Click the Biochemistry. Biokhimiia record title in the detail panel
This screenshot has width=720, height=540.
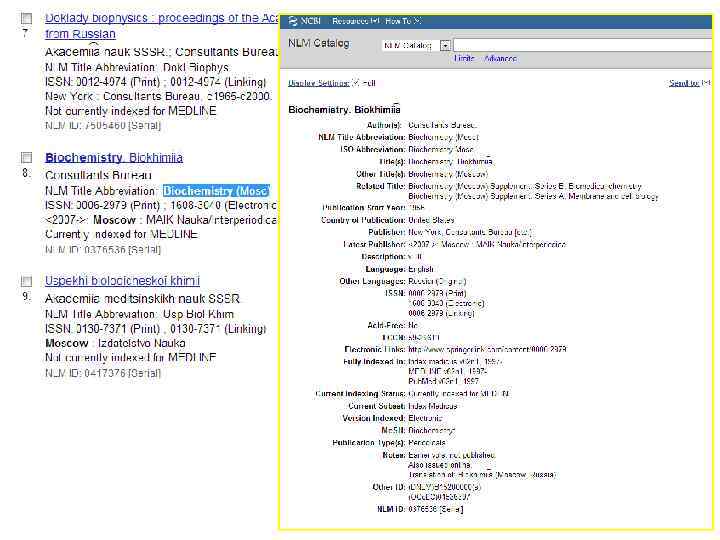[344, 110]
